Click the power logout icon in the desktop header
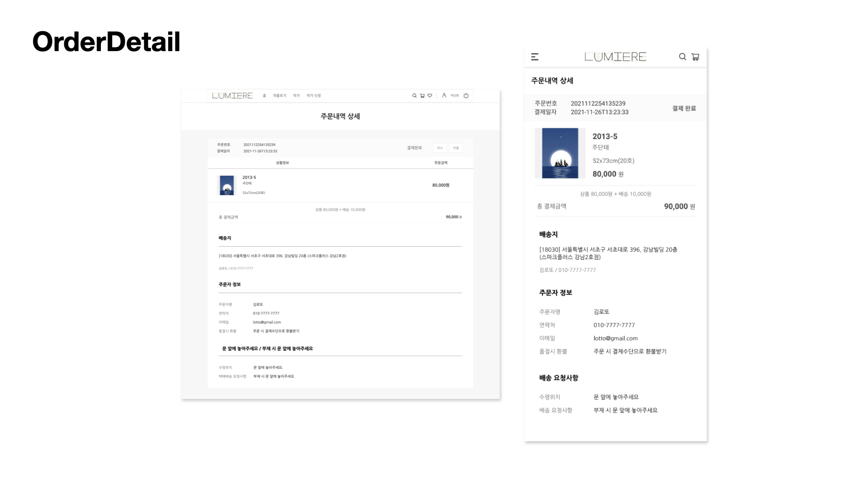 [x=466, y=96]
